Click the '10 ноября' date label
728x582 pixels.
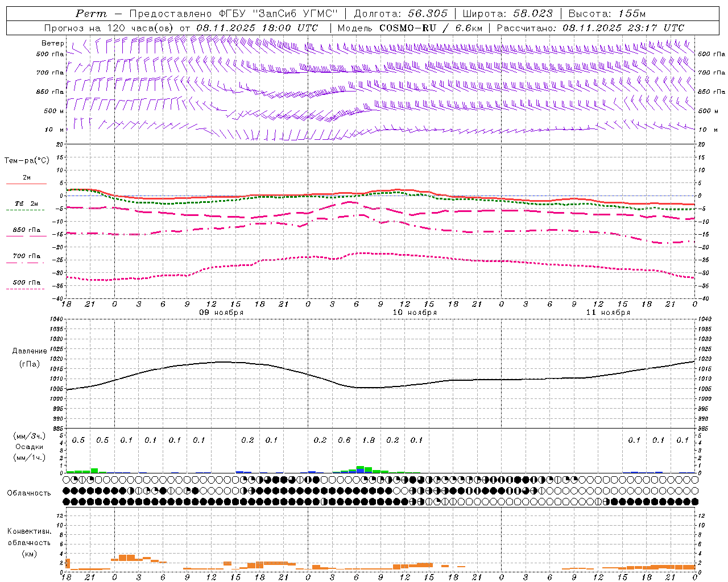415,313
